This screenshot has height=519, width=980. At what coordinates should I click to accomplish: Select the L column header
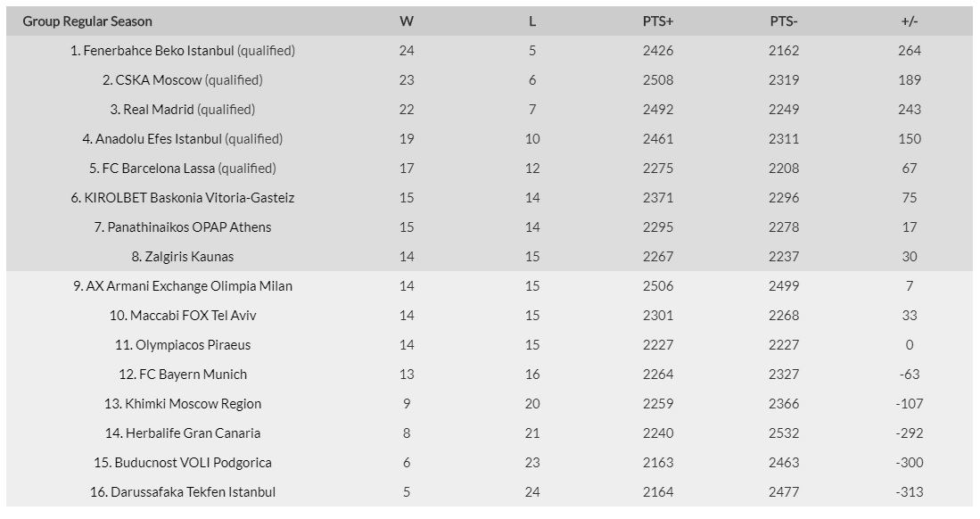(x=532, y=21)
